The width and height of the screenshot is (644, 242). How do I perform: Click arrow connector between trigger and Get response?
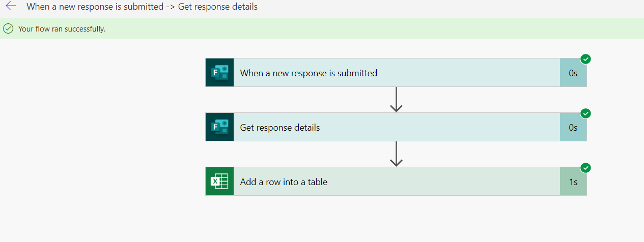(x=396, y=100)
